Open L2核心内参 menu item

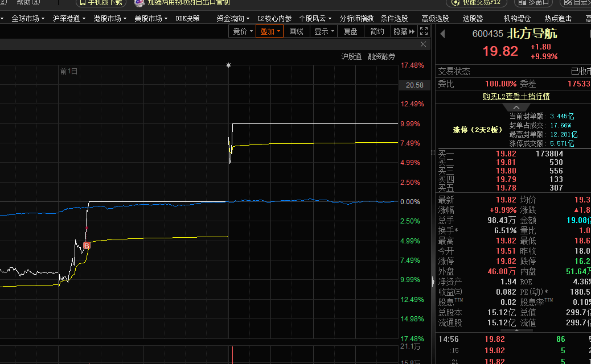tap(274, 18)
